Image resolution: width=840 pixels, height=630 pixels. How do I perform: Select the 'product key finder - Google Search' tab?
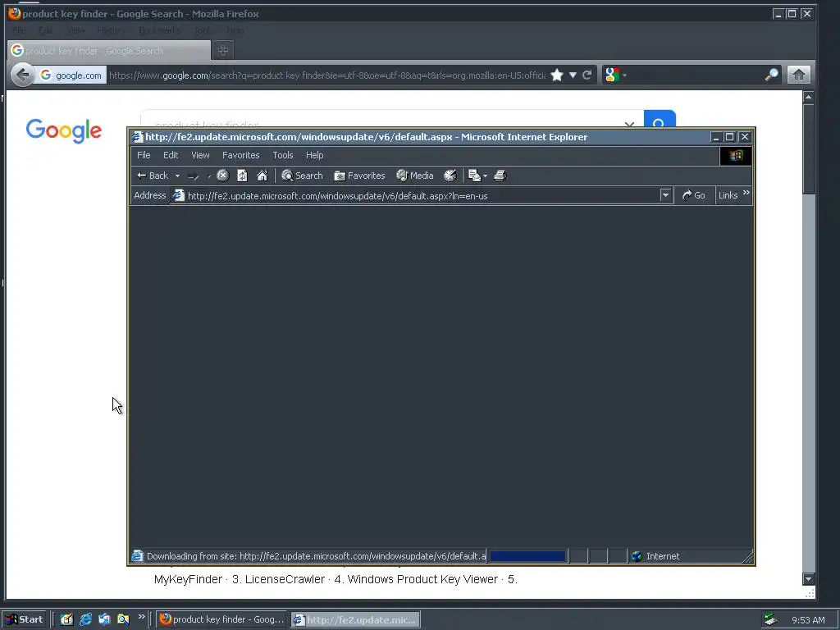(109, 50)
